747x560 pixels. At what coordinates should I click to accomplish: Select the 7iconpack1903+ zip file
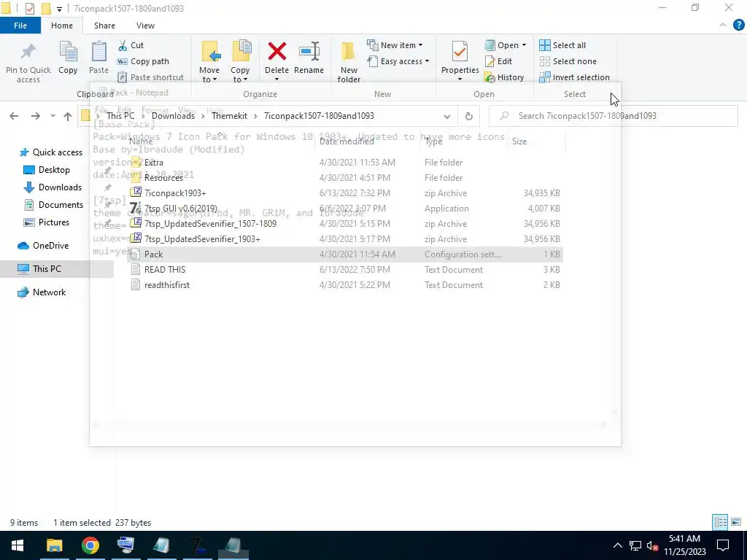pos(345,192)
